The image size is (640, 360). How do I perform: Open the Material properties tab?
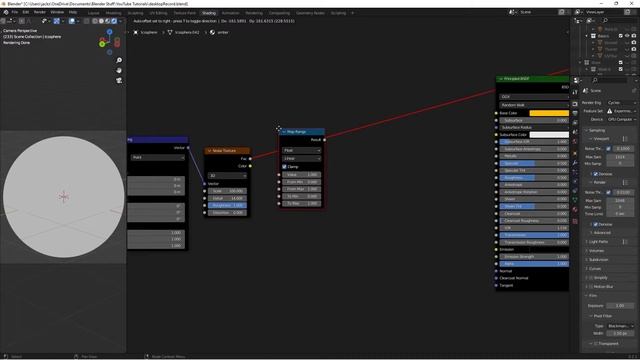tap(575, 210)
